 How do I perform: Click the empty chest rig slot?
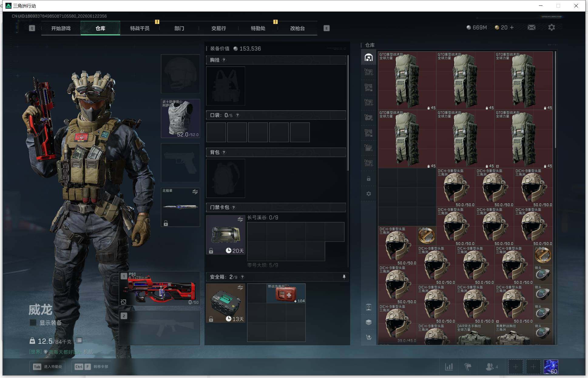[225, 86]
